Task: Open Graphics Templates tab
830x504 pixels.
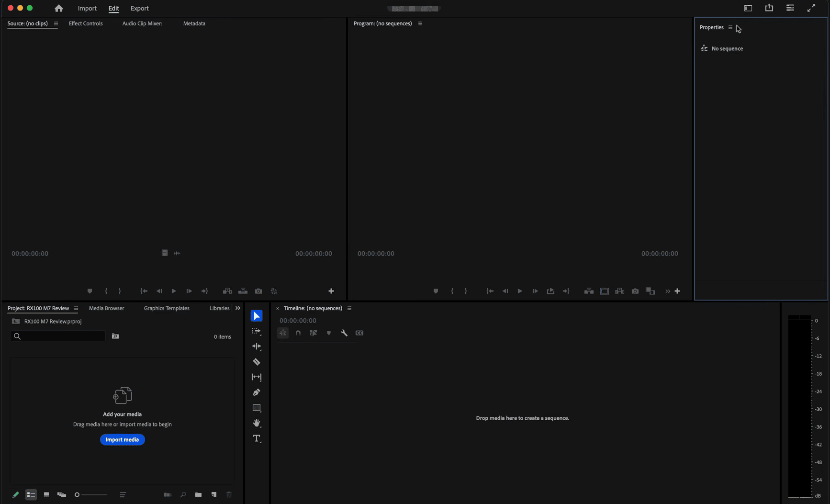Action: 167,308
